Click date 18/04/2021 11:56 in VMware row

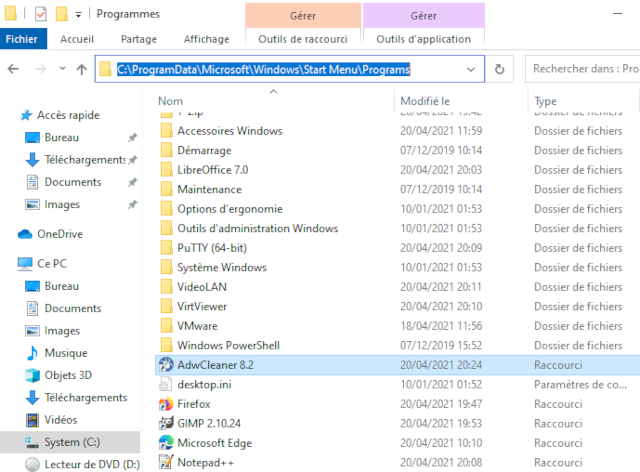pyautogui.click(x=441, y=326)
